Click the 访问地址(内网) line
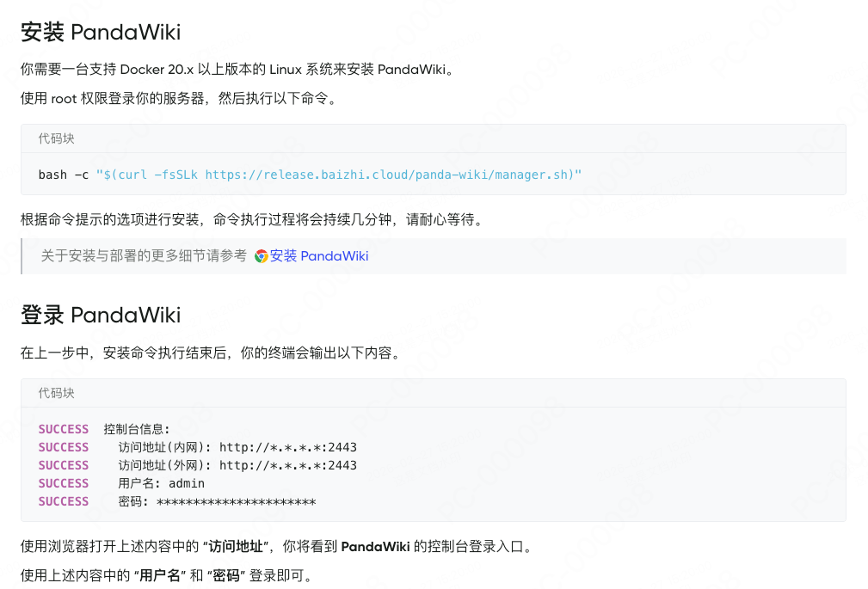868x589 pixels. point(198,447)
